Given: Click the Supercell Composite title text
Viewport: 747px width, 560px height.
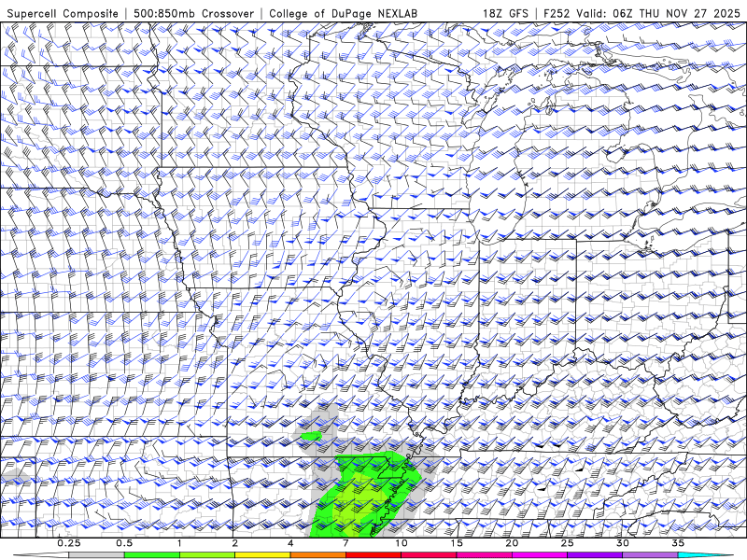Looking at the screenshot, I should click(x=63, y=14).
